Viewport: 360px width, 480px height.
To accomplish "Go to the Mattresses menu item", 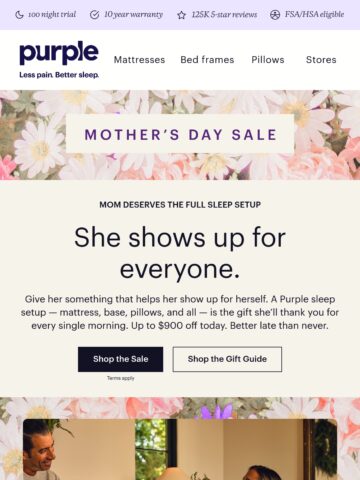I will coord(139,60).
